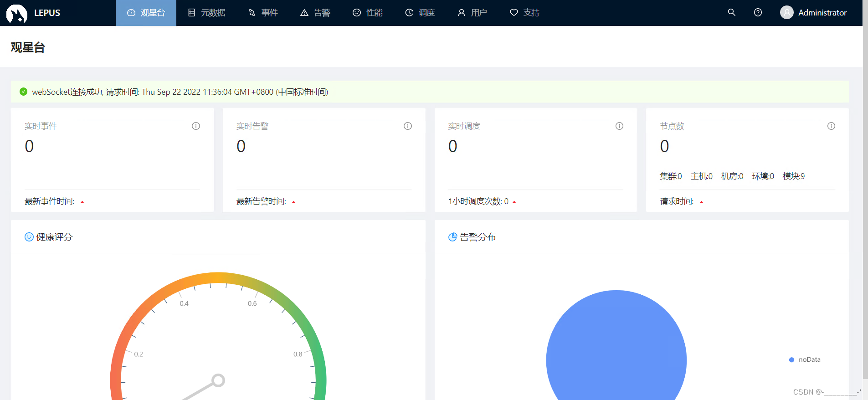The width and height of the screenshot is (868, 400).
Task: Click the 模块:9 node count
Action: [794, 176]
